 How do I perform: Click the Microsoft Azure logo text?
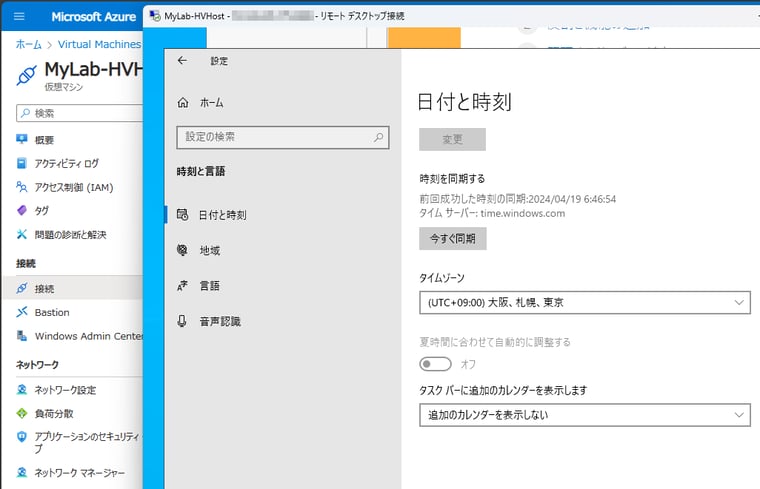click(94, 17)
